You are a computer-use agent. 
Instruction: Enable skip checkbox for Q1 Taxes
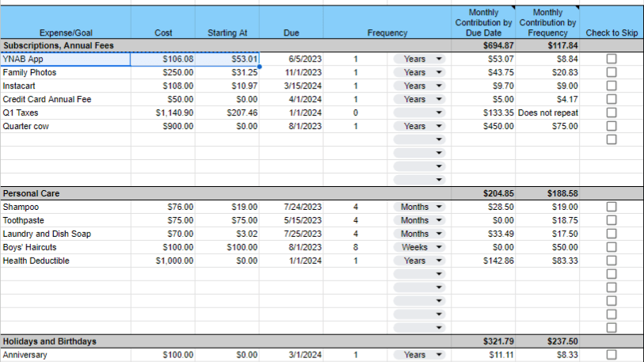click(612, 112)
